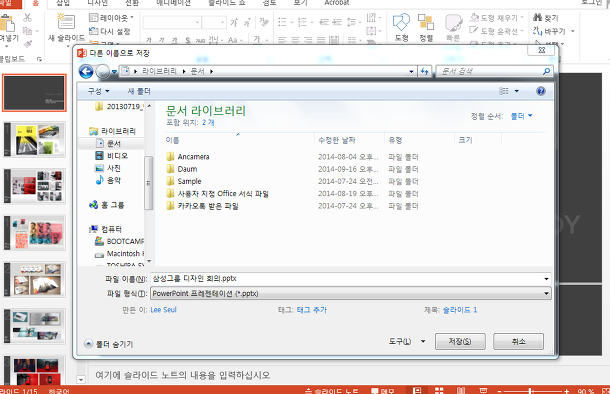Click the Save (저장) button
The height and width of the screenshot is (394, 610).
pos(460,341)
